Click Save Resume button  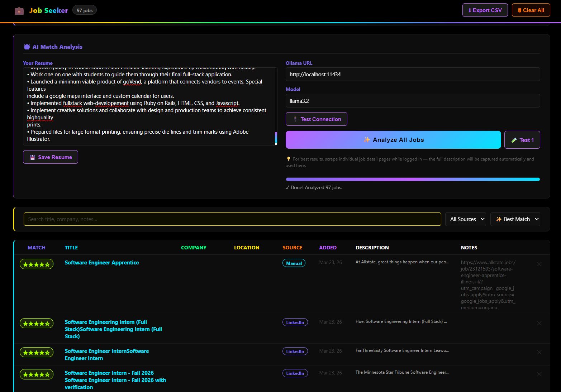(x=51, y=157)
